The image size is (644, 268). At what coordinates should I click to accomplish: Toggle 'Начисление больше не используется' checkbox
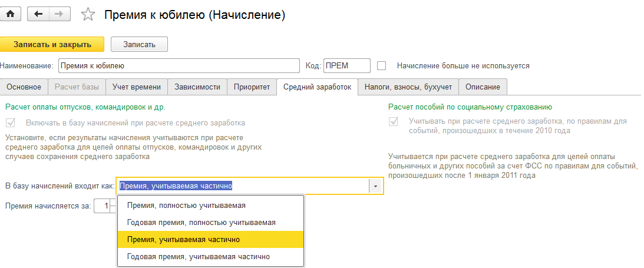pyautogui.click(x=381, y=66)
